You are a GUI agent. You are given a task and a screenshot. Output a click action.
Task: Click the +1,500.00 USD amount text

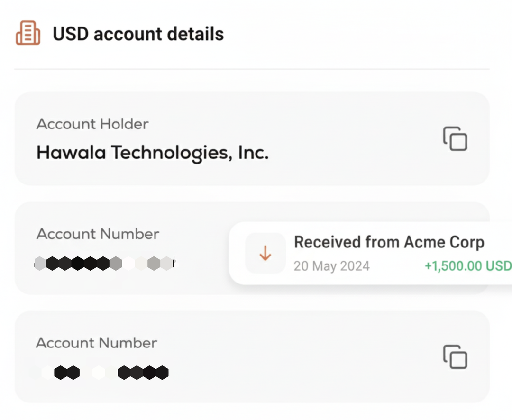467,266
